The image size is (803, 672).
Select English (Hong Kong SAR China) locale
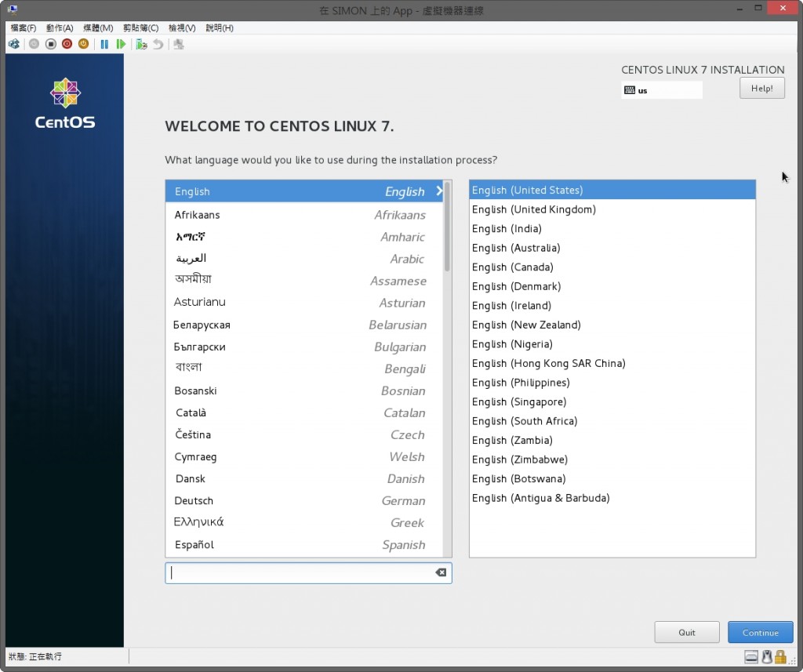[x=612, y=363]
